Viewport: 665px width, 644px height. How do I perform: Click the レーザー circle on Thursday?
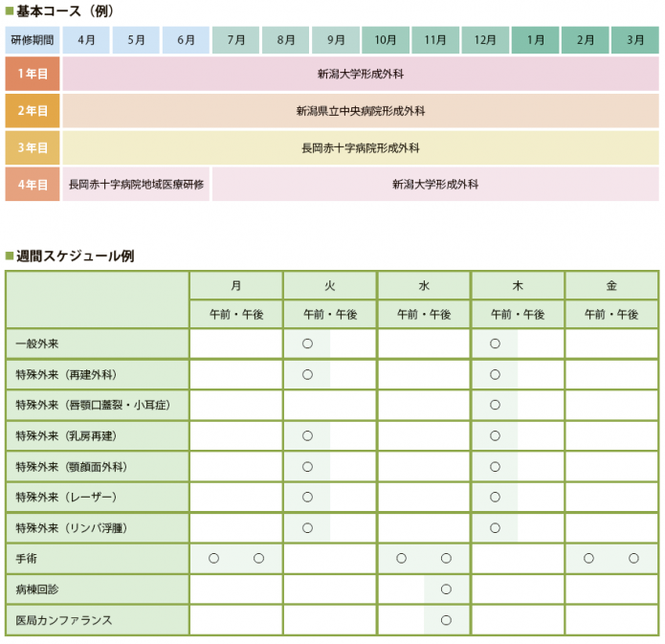(x=495, y=497)
